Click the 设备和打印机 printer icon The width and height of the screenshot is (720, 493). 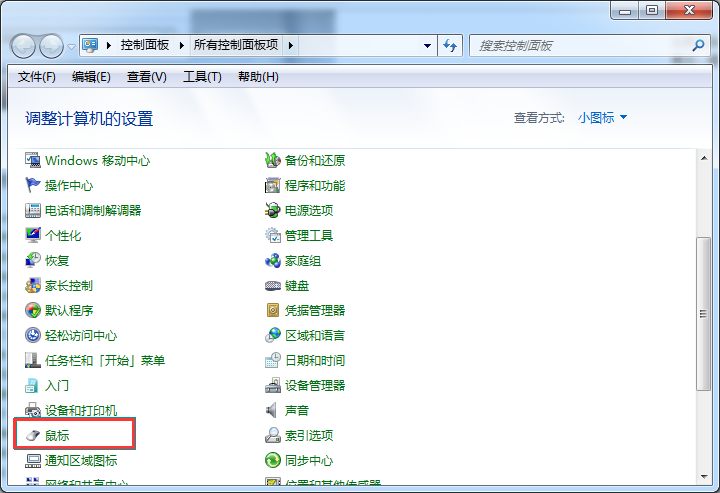(x=33, y=411)
